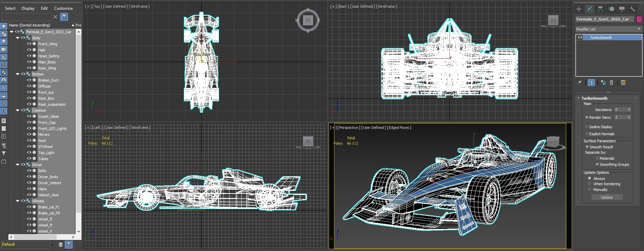The height and width of the screenshot is (251, 644).
Task: Open the Display command panel tab
Action: pyautogui.click(x=622, y=9)
